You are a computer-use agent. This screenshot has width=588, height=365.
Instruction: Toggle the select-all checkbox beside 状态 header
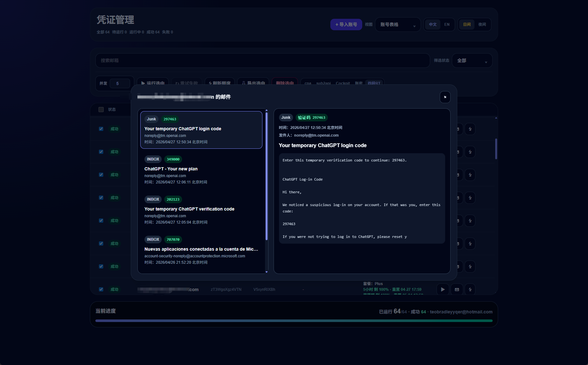pyautogui.click(x=101, y=110)
